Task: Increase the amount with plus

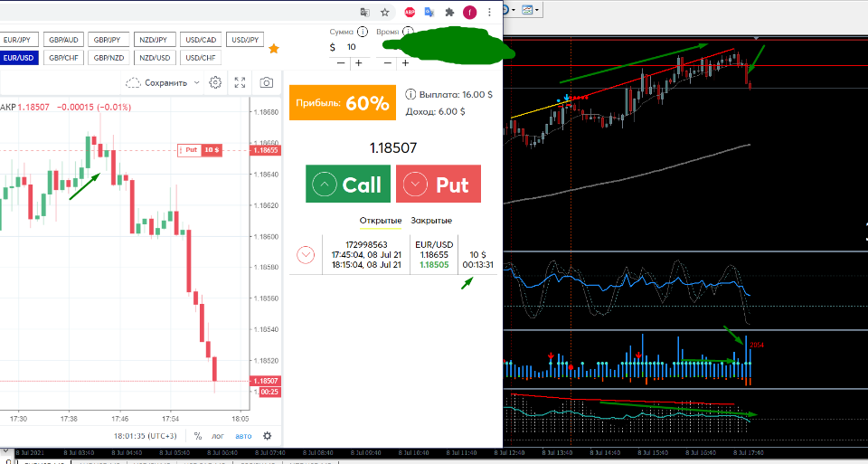Action: pyautogui.click(x=359, y=63)
